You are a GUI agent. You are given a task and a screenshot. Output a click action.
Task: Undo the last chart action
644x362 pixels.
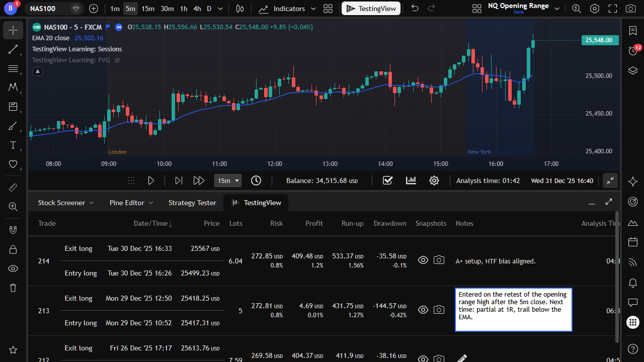415,9
